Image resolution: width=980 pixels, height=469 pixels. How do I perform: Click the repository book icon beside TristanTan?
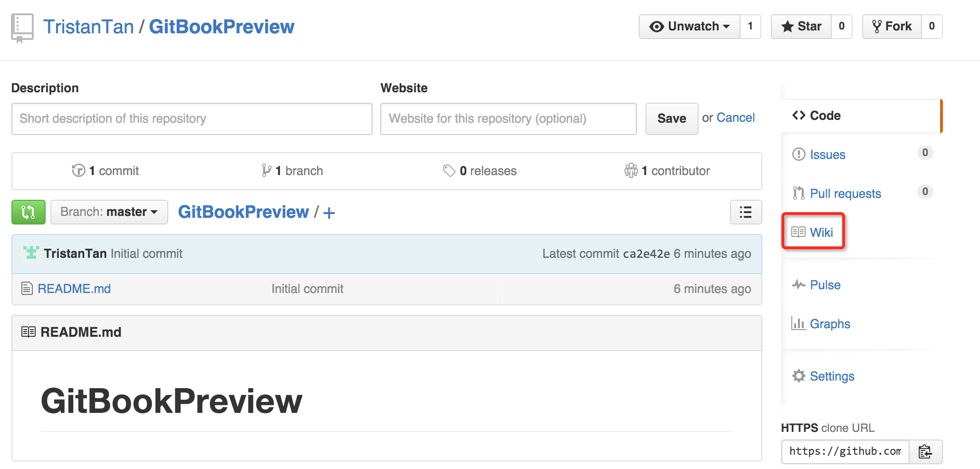tap(22, 28)
